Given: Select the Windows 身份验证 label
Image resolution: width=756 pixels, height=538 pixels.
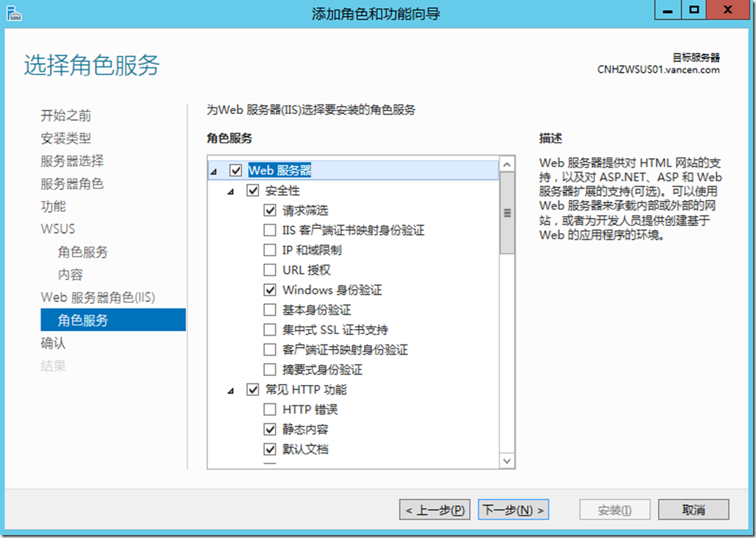Looking at the screenshot, I should 332,290.
